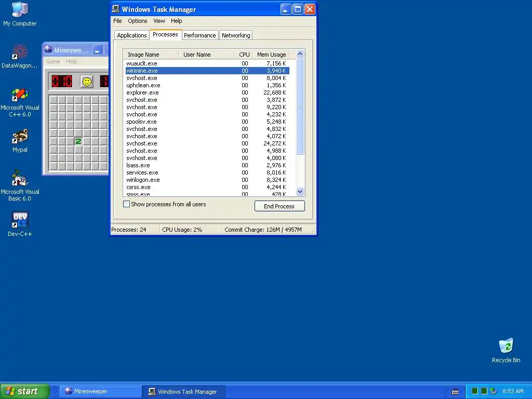532x399 pixels.
Task: Select Microsoft Visual Basic 6.0 shortcut
Action: coord(20,185)
